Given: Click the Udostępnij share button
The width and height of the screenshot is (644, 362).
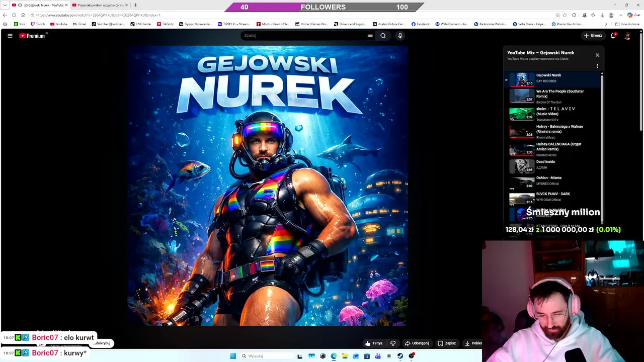Looking at the screenshot, I should [x=417, y=343].
